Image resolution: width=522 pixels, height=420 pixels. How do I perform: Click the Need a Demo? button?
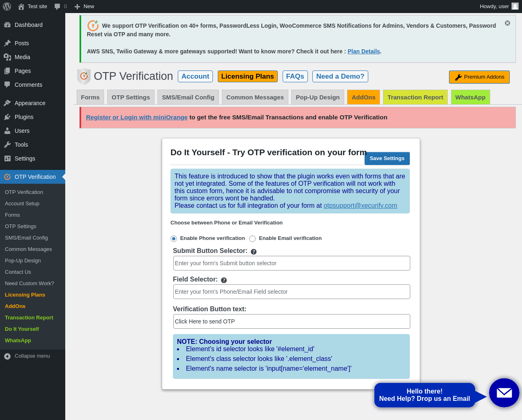pyautogui.click(x=340, y=77)
